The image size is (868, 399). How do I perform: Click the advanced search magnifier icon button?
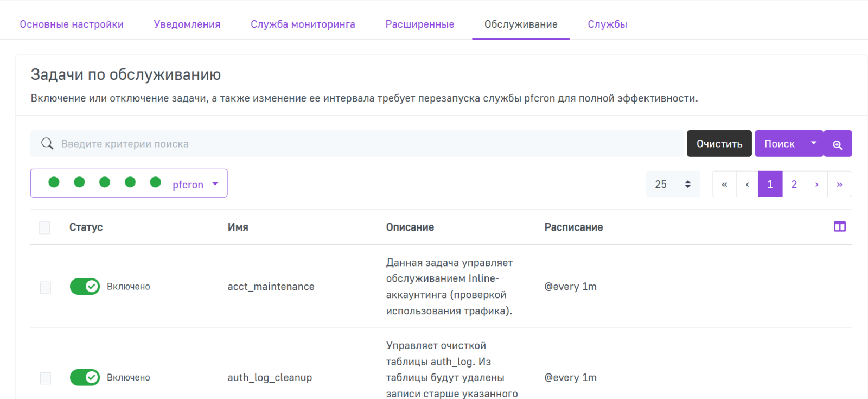838,144
